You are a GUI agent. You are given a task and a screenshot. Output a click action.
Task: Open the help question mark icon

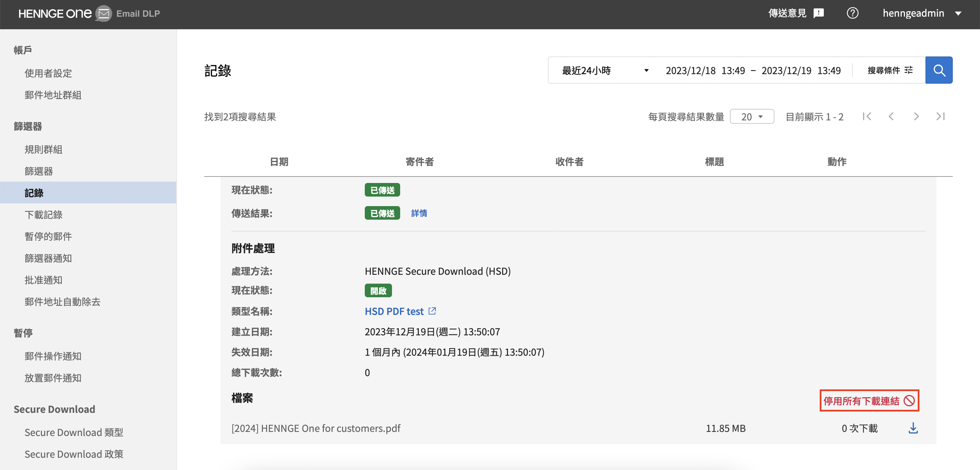point(852,13)
